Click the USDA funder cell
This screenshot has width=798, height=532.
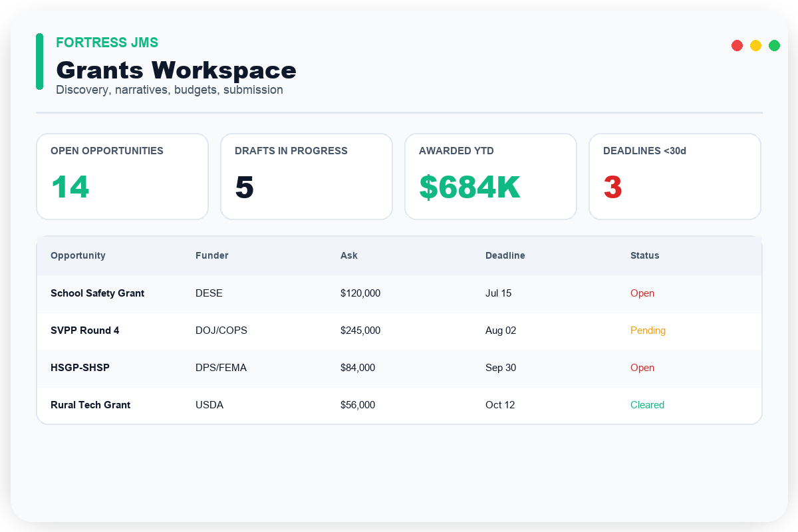(x=209, y=405)
